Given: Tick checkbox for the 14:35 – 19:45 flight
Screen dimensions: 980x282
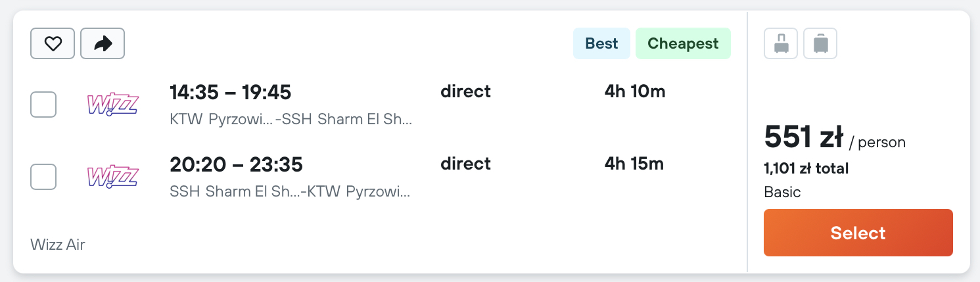Looking at the screenshot, I should pyautogui.click(x=43, y=105).
